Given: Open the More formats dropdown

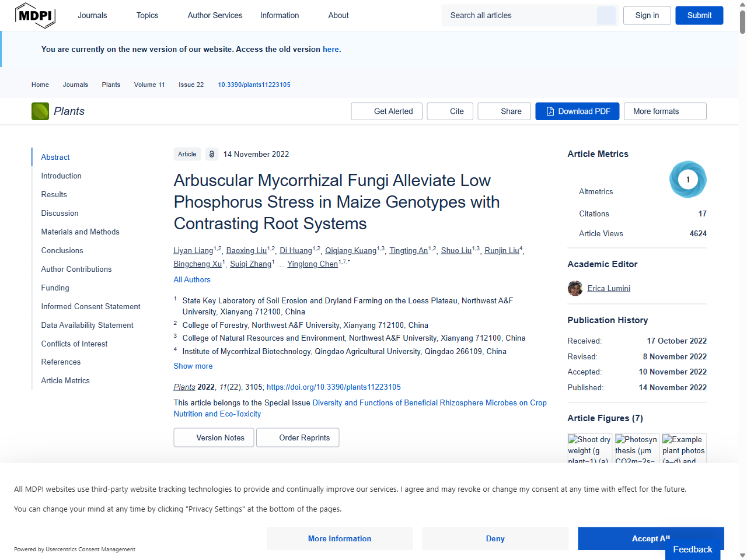Looking at the screenshot, I should (x=665, y=111).
